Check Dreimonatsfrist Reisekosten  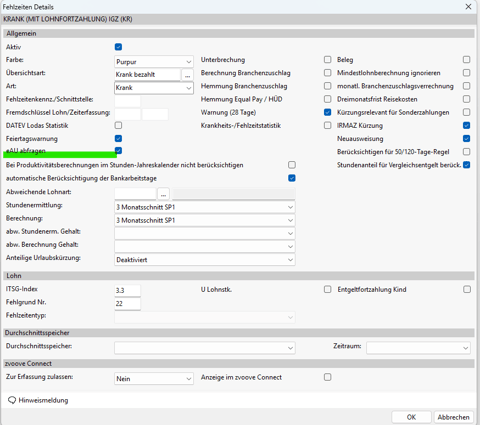click(x=467, y=99)
